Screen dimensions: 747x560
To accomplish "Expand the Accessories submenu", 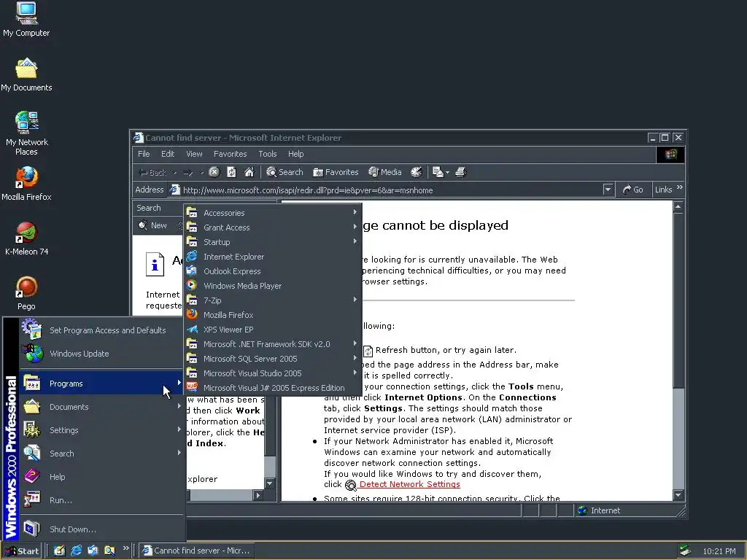I will tap(273, 213).
